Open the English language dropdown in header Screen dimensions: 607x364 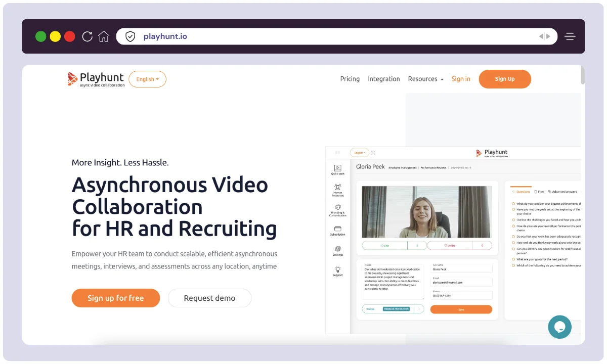147,79
